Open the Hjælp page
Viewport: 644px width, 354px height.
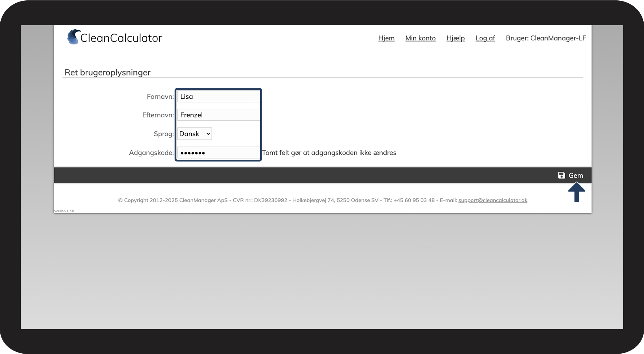coord(455,38)
